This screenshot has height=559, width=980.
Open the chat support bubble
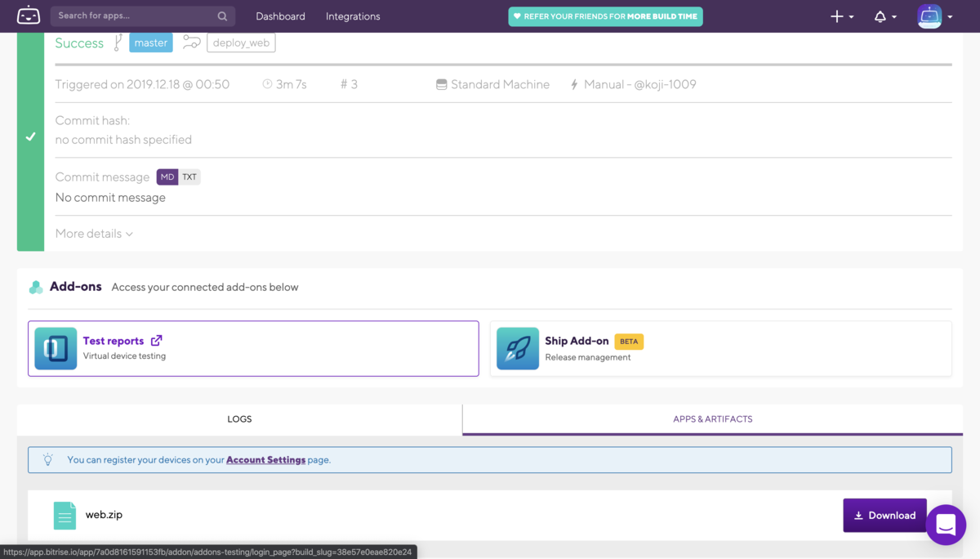(946, 525)
